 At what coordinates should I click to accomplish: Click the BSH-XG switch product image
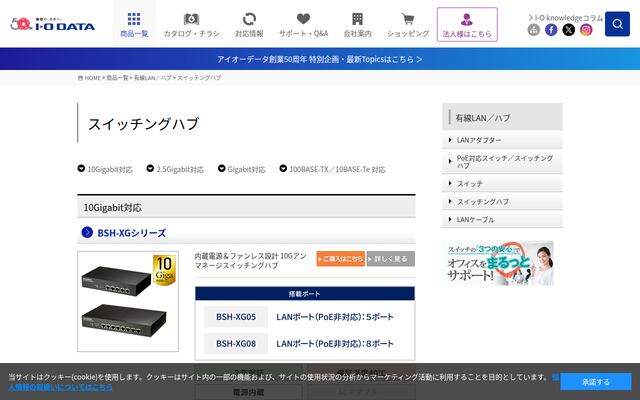[x=128, y=301]
